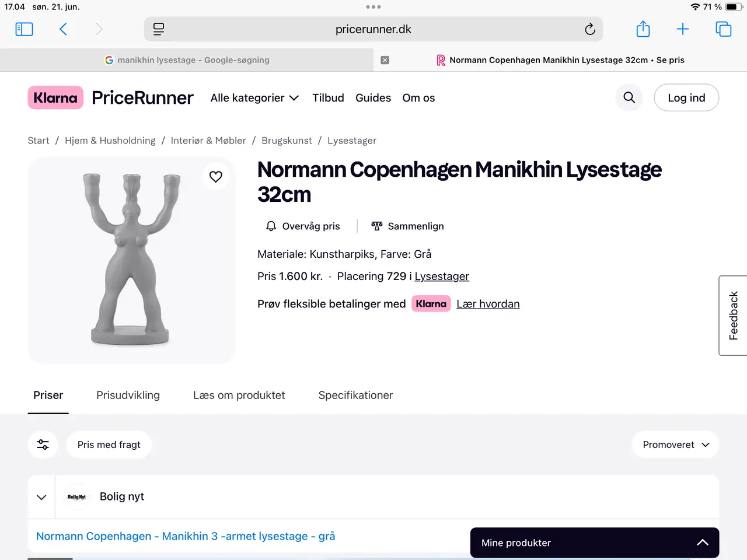Show Safari tab overview icon

coord(723,29)
